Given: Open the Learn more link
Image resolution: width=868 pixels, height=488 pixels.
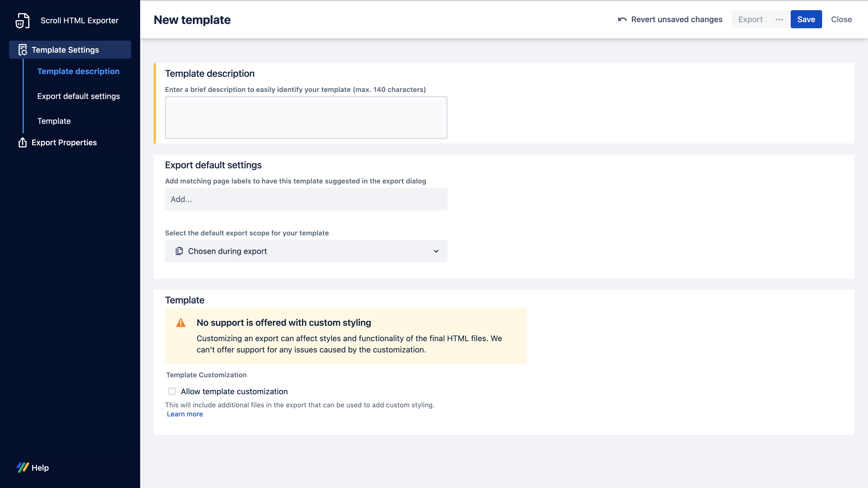Looking at the screenshot, I should point(185,414).
